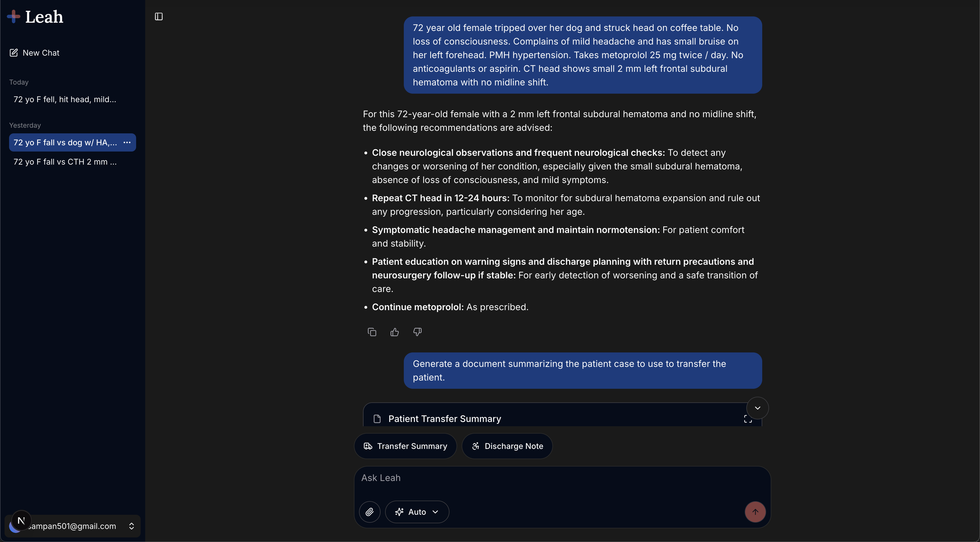This screenshot has width=980, height=542.
Task: Click the Patient Transfer Summary document icon
Action: click(x=377, y=419)
